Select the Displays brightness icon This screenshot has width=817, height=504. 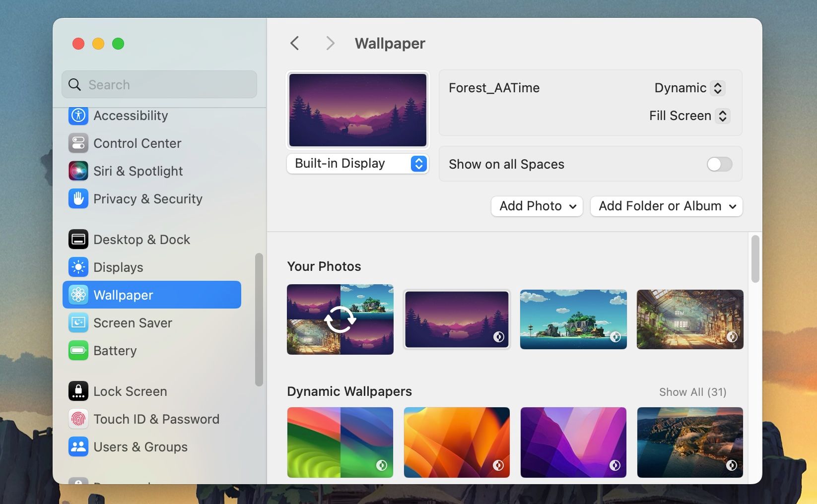pos(78,267)
